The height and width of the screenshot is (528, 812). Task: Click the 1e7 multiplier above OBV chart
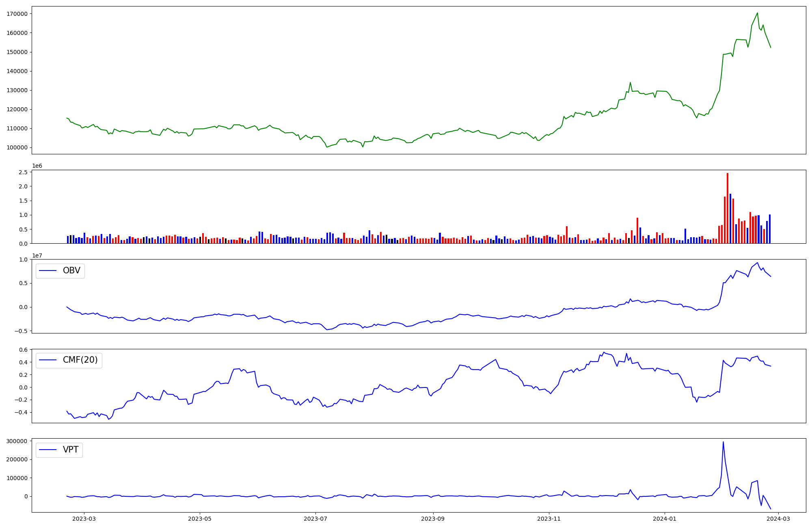pyautogui.click(x=37, y=255)
